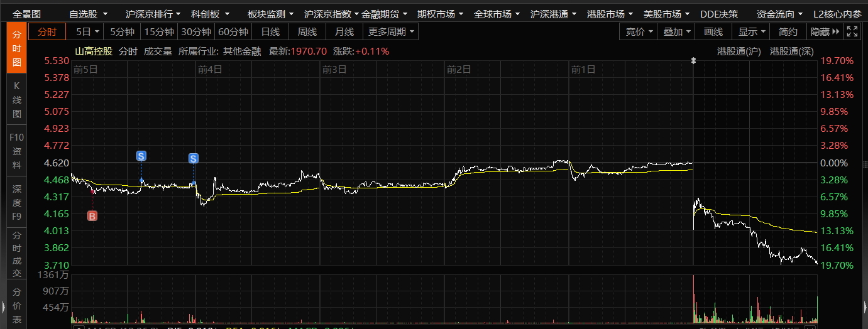Viewport: 868px width, 329px height.
Task: Click the 山高控股 stock name
Action: pos(94,51)
